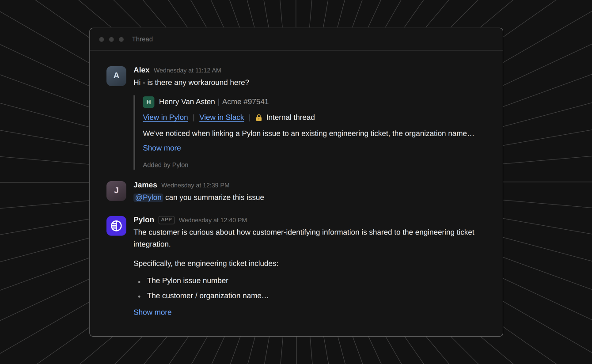Click the first window control dot
This screenshot has height=364, width=592.
click(x=102, y=39)
